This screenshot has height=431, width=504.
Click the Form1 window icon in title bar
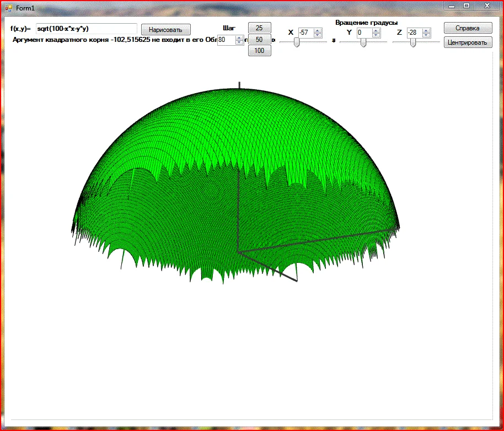(8, 8)
